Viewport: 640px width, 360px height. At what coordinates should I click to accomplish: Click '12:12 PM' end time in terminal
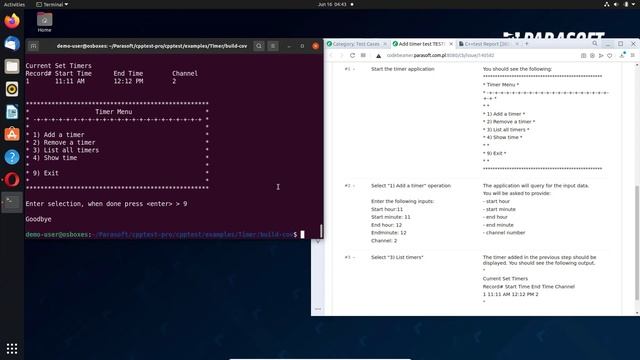coord(128,81)
